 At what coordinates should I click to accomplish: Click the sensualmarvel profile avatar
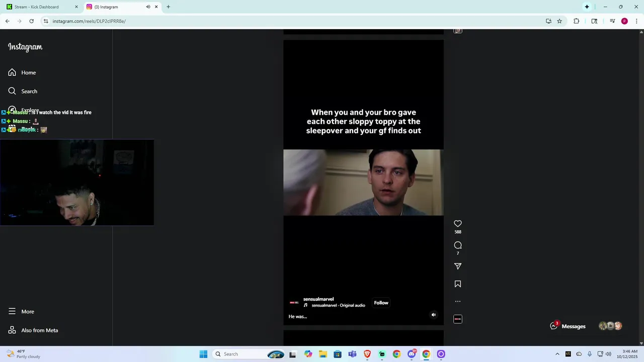294,302
